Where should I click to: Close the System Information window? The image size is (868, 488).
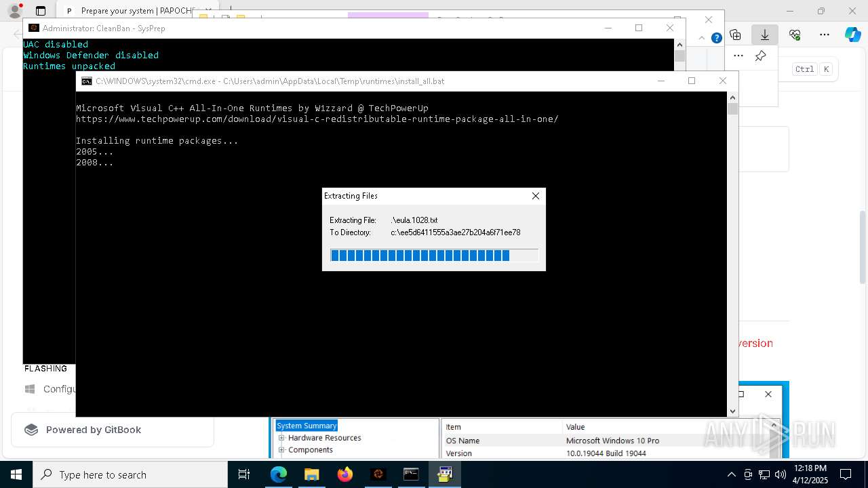[768, 394]
